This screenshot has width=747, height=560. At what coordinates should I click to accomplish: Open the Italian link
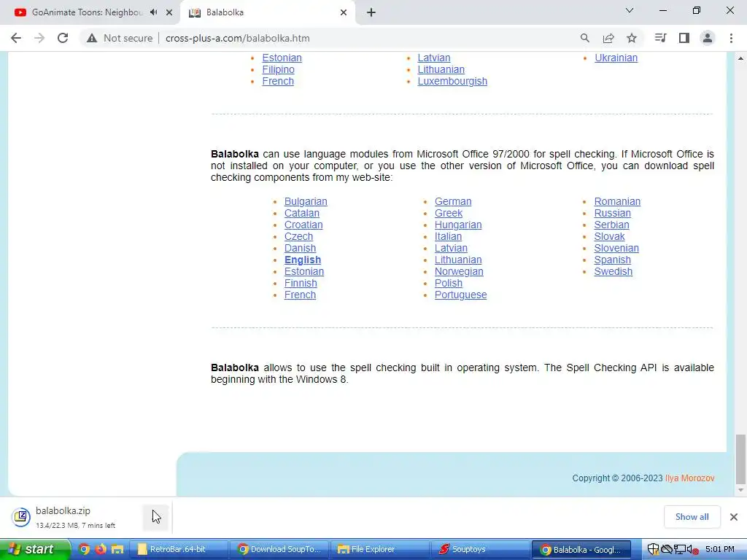449,237
